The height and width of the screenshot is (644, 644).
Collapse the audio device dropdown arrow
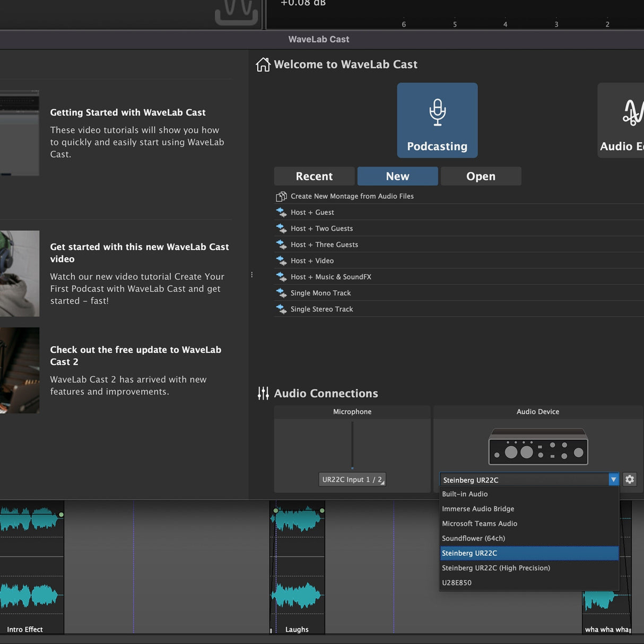[613, 480]
